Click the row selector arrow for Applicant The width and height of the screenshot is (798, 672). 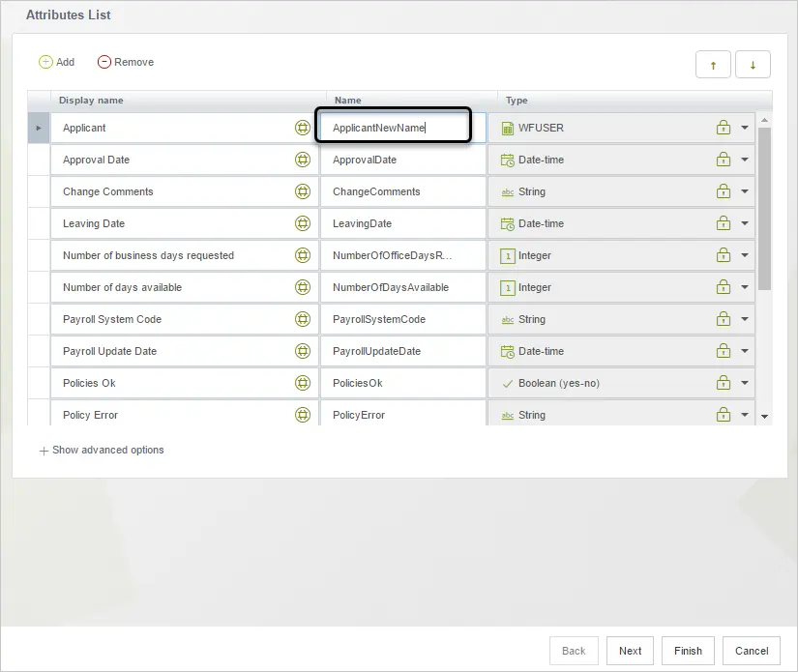point(39,128)
